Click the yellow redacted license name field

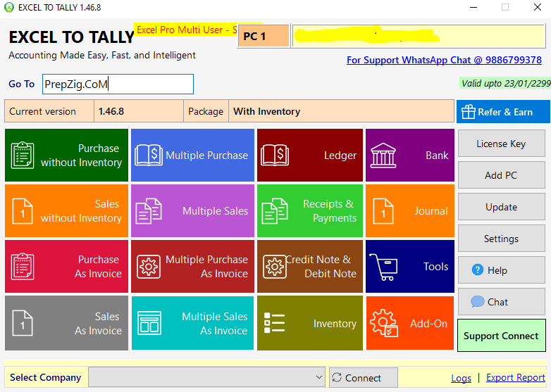point(419,36)
